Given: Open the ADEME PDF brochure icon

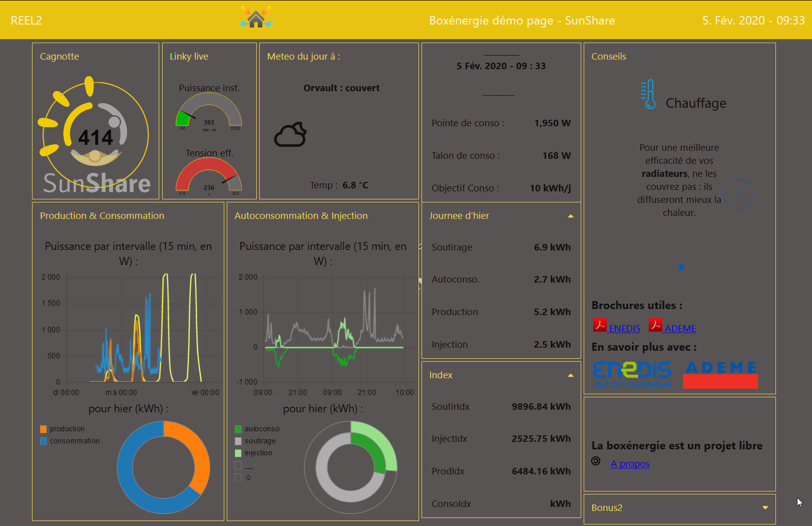Looking at the screenshot, I should click(x=655, y=326).
